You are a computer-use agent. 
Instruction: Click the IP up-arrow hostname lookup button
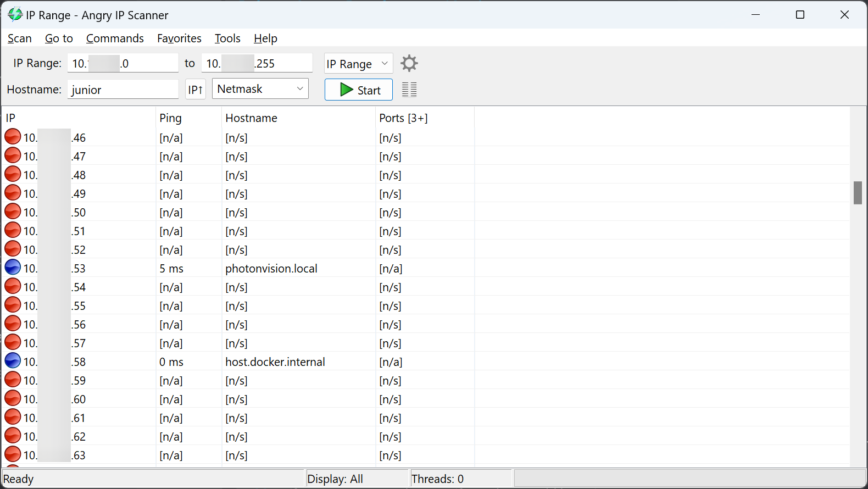click(196, 90)
